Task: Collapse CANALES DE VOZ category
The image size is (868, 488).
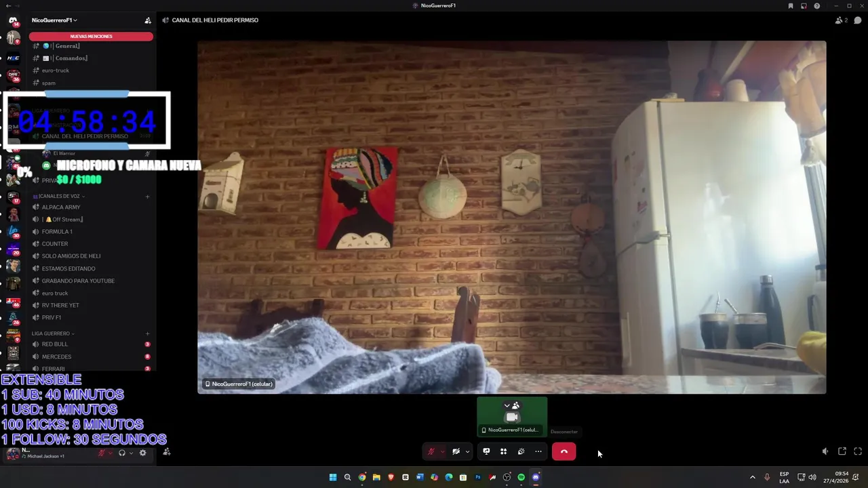Action: tap(58, 196)
